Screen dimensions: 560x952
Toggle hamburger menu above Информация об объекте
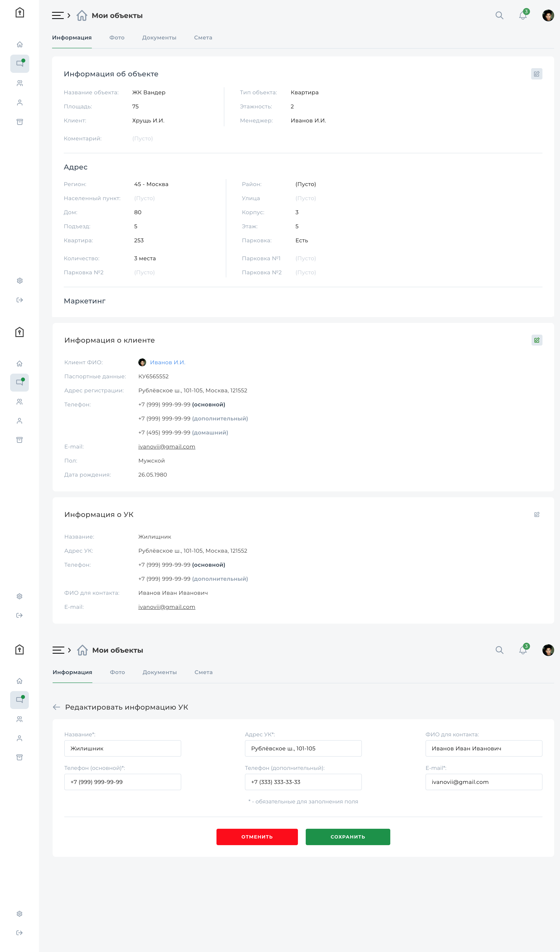[x=58, y=15]
